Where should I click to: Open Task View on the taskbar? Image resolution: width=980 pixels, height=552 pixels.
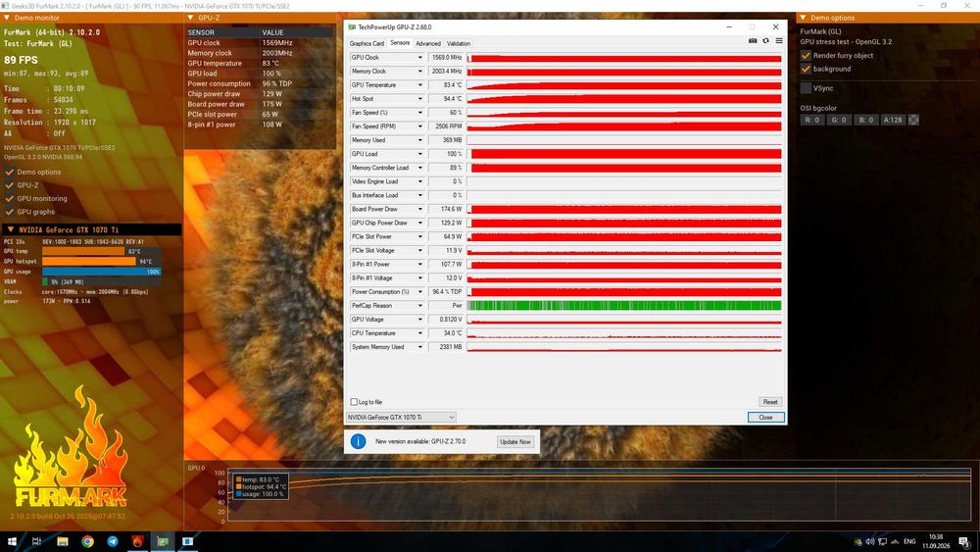(x=36, y=541)
